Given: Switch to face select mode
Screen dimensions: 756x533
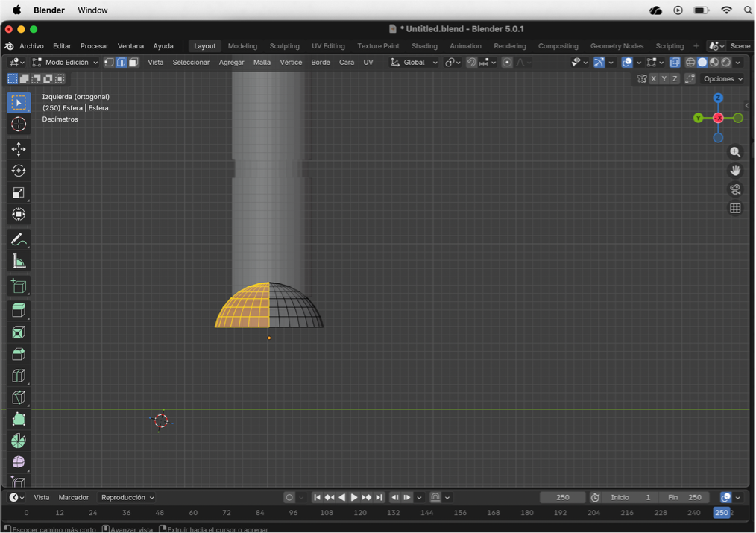Looking at the screenshot, I should point(133,63).
